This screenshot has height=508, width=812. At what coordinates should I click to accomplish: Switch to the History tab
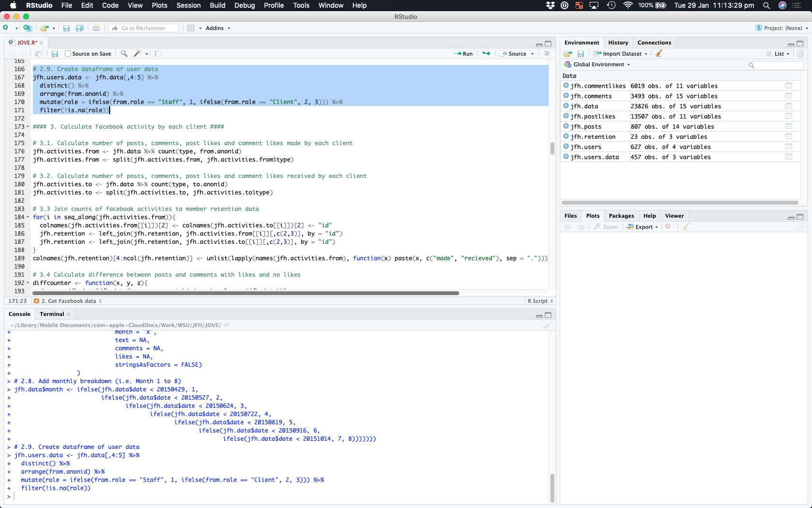(618, 43)
